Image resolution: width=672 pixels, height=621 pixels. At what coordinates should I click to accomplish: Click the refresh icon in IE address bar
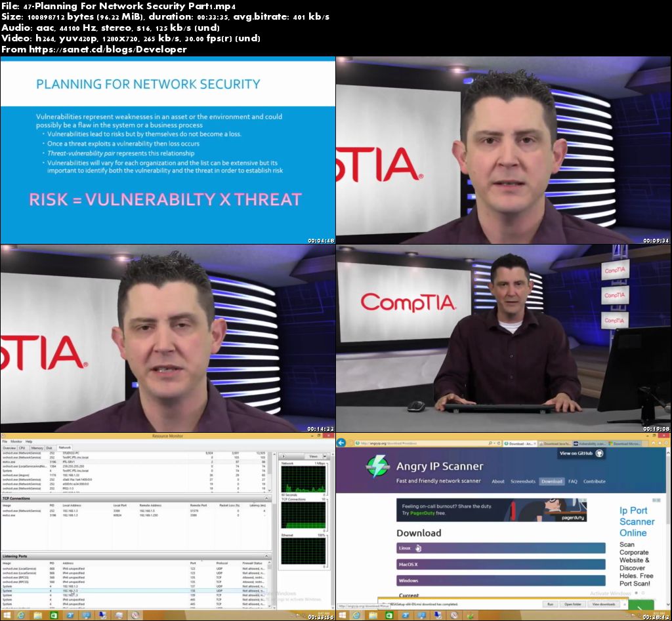tap(499, 443)
